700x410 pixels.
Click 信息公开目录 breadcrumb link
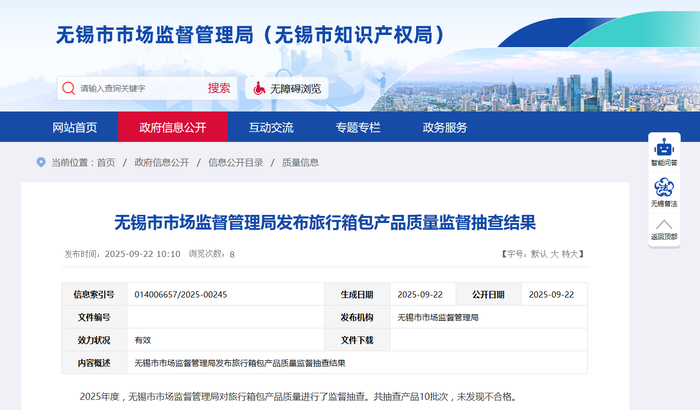[x=235, y=163]
